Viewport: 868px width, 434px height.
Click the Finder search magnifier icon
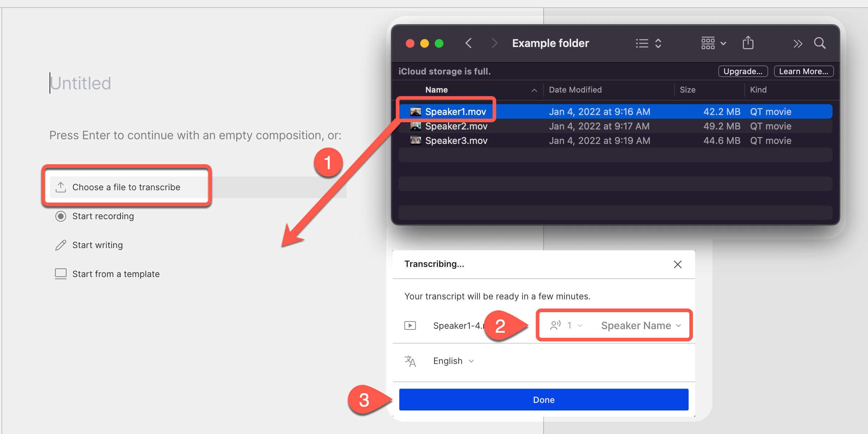[x=820, y=43]
